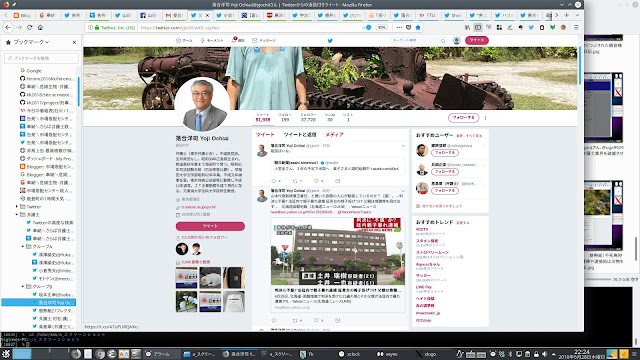
Task: Click the 'LINE Pay' trend
Action: pyautogui.click(x=424, y=287)
